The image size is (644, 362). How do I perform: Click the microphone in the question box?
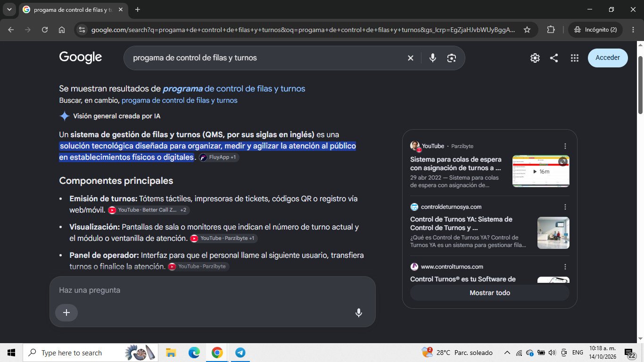coord(359,313)
